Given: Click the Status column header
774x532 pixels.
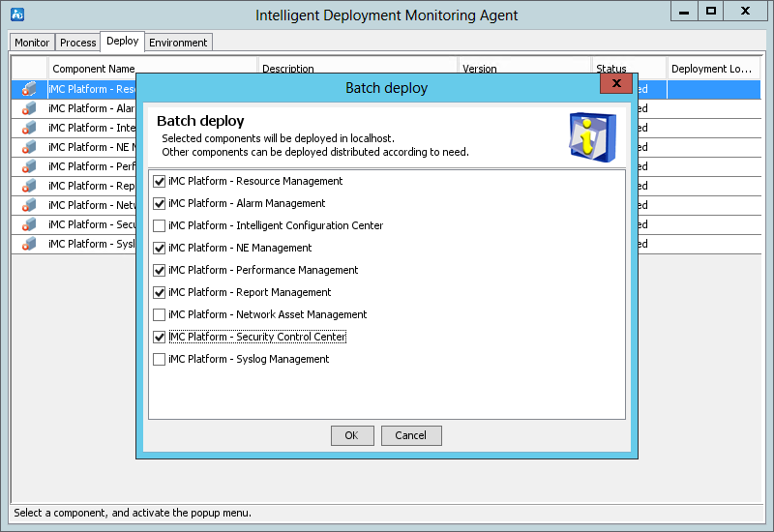Looking at the screenshot, I should click(x=628, y=69).
